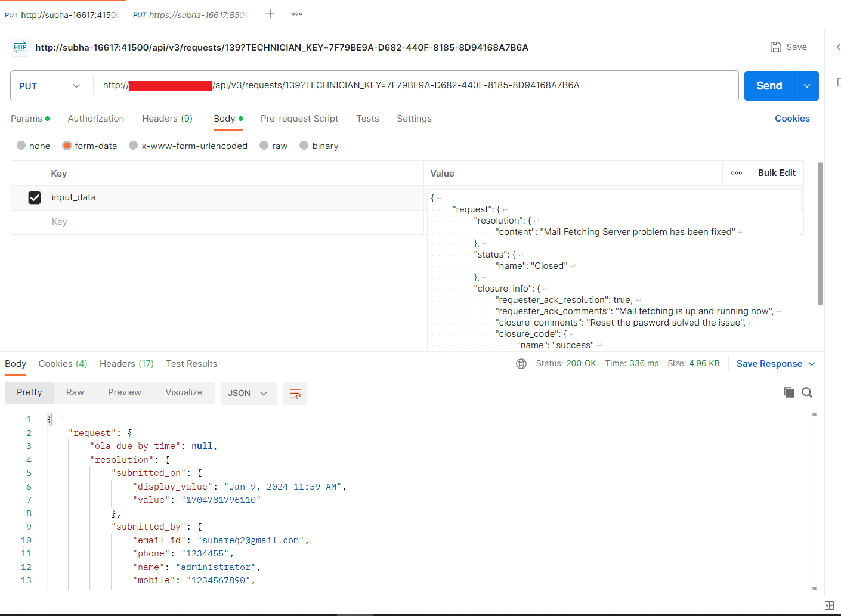Click the wrap lines icon in response toolbar
This screenshot has width=841, height=616.
pyautogui.click(x=295, y=394)
